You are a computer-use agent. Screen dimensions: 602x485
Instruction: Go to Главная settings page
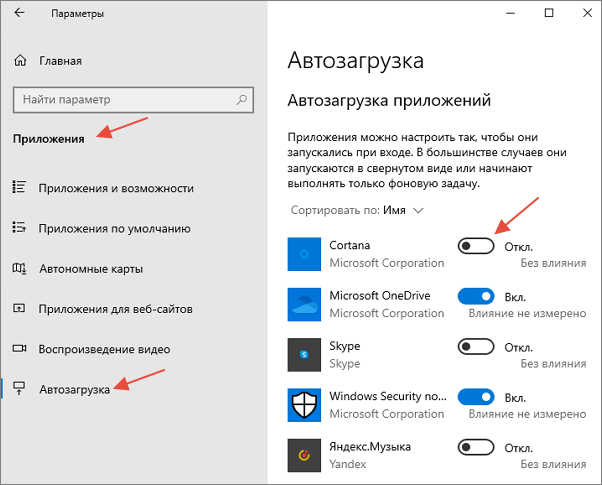click(60, 61)
